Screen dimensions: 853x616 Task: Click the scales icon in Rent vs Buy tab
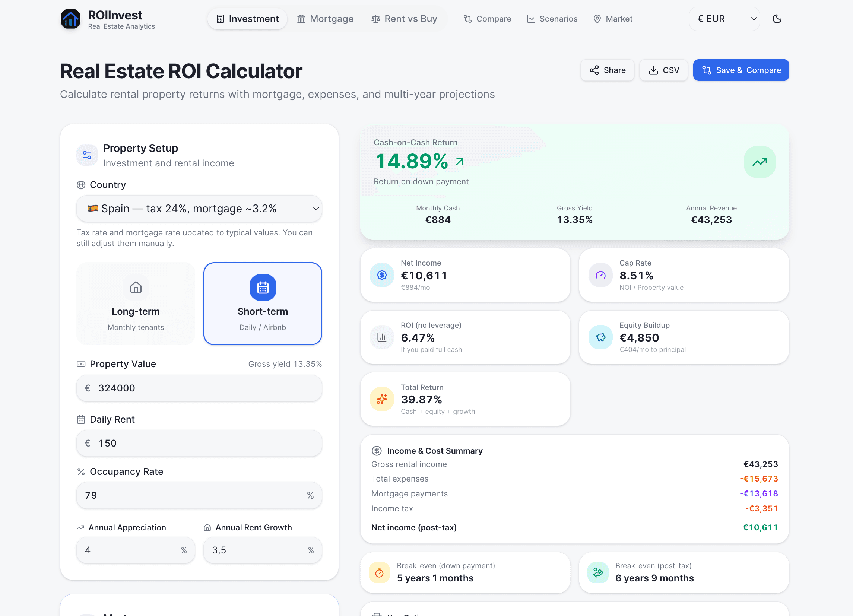point(375,19)
